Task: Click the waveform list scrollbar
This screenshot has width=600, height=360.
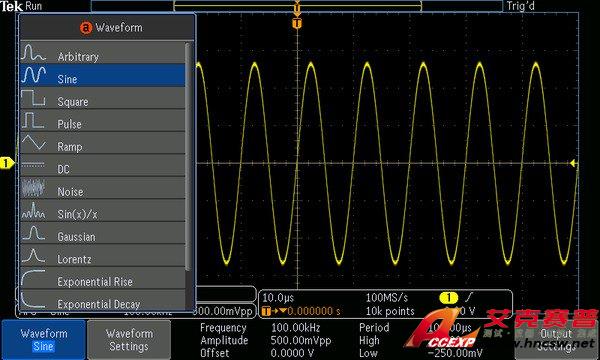Action: pyautogui.click(x=188, y=157)
